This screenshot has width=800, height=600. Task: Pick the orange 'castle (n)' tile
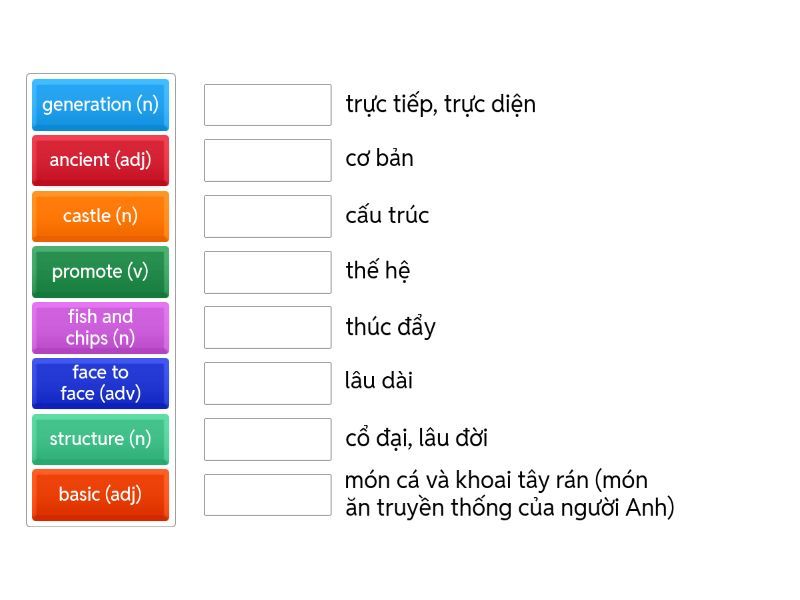[x=100, y=216]
